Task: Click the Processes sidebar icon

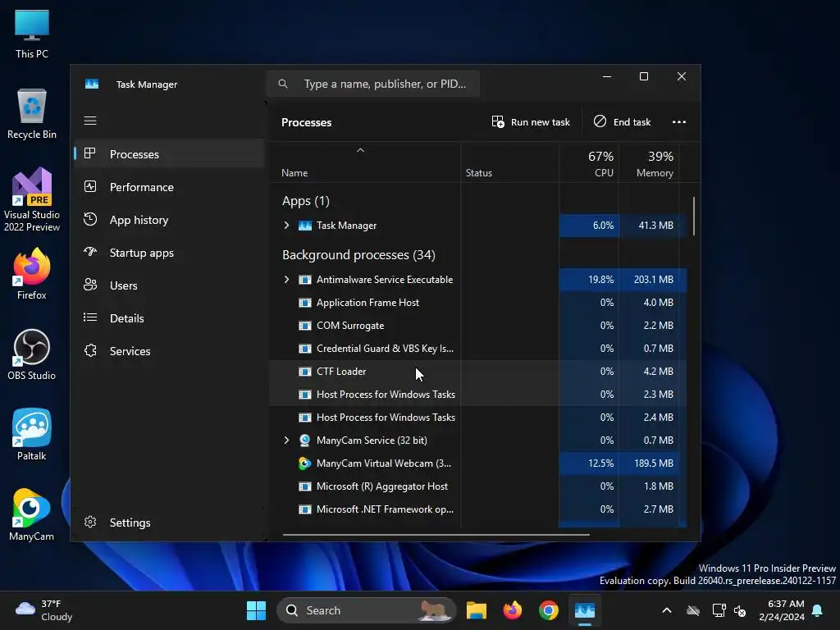Action: pyautogui.click(x=90, y=153)
